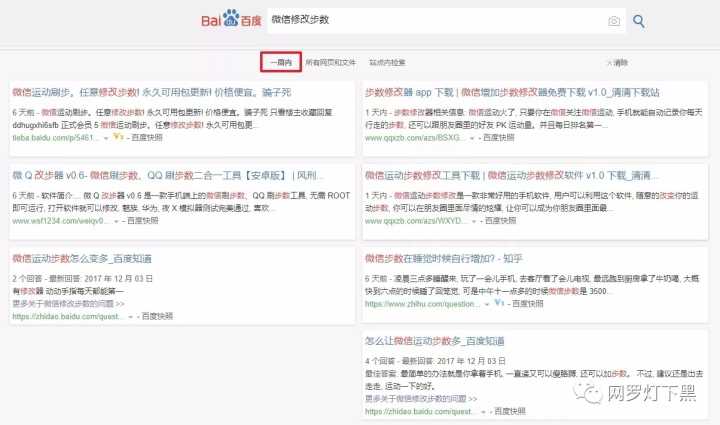The height and width of the screenshot is (425, 720).
Task: Open the 所有网页和文件 file type filter
Action: pyautogui.click(x=331, y=62)
